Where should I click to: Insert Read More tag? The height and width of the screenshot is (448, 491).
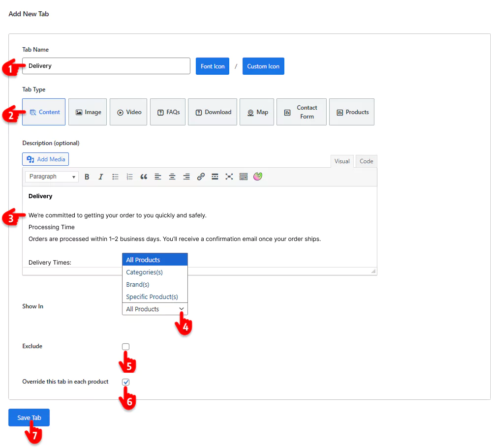[215, 177]
